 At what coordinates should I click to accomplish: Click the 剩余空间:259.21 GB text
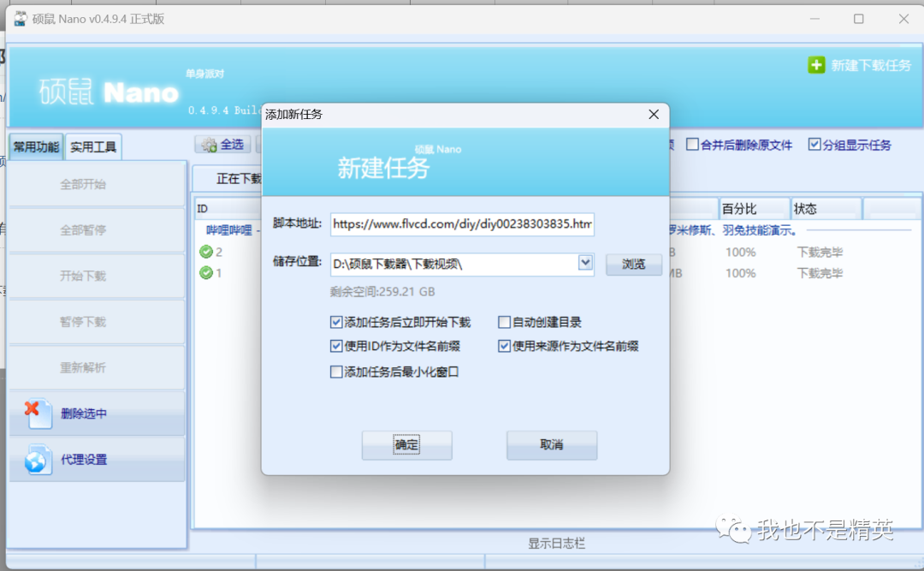pos(382,291)
